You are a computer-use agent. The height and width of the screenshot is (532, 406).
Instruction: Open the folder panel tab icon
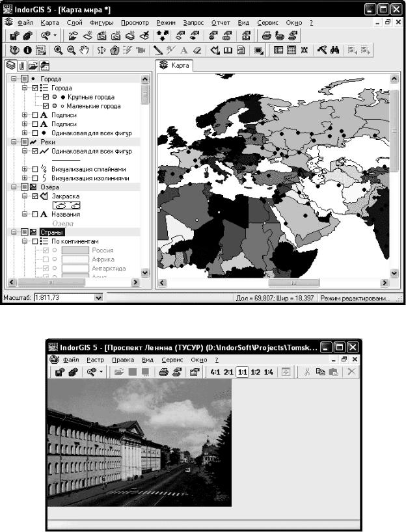point(33,66)
